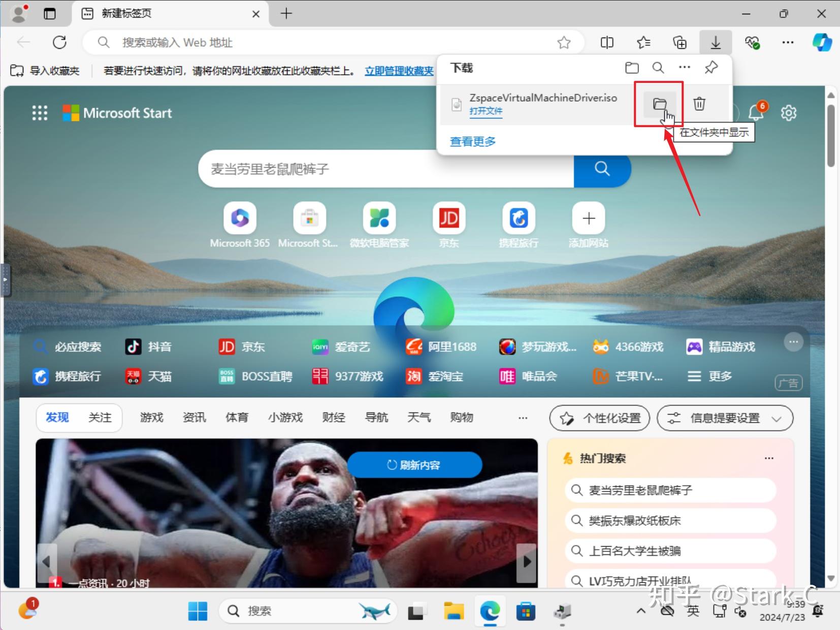Search downloads using magnifier icon
Viewport: 840px width, 630px height.
point(658,68)
